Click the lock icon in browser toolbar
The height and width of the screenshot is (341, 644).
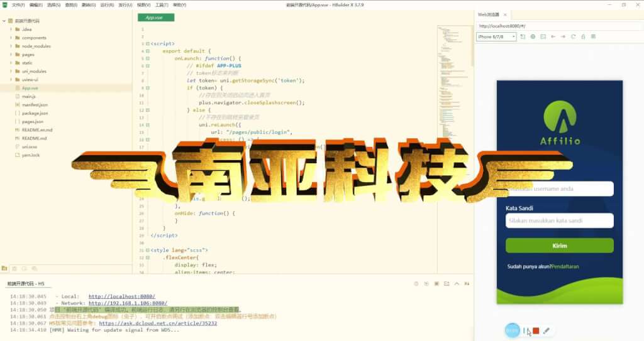point(583,36)
